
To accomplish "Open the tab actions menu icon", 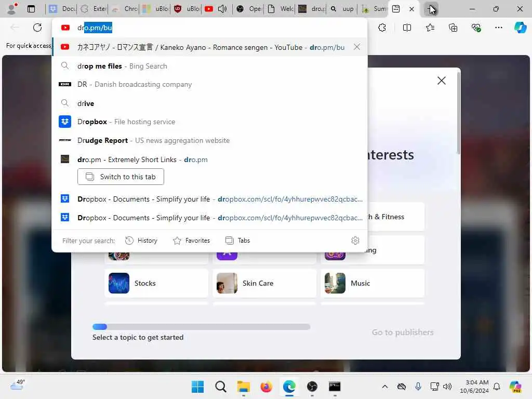I will coord(31,9).
